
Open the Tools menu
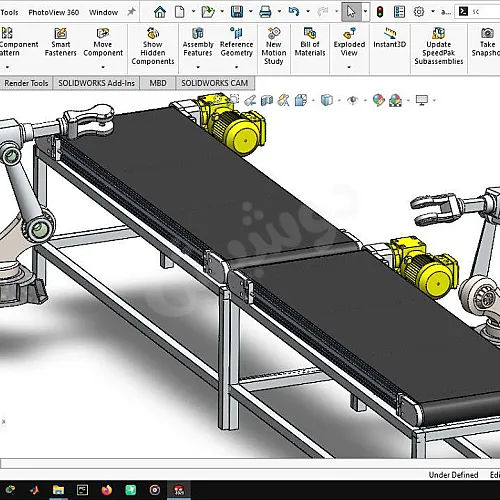[9, 12]
